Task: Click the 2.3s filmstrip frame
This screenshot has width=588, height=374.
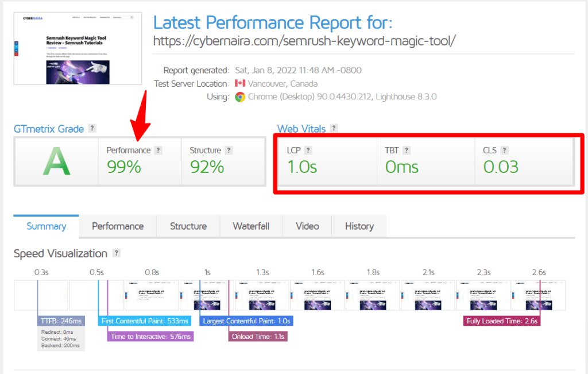Action: 483,295
